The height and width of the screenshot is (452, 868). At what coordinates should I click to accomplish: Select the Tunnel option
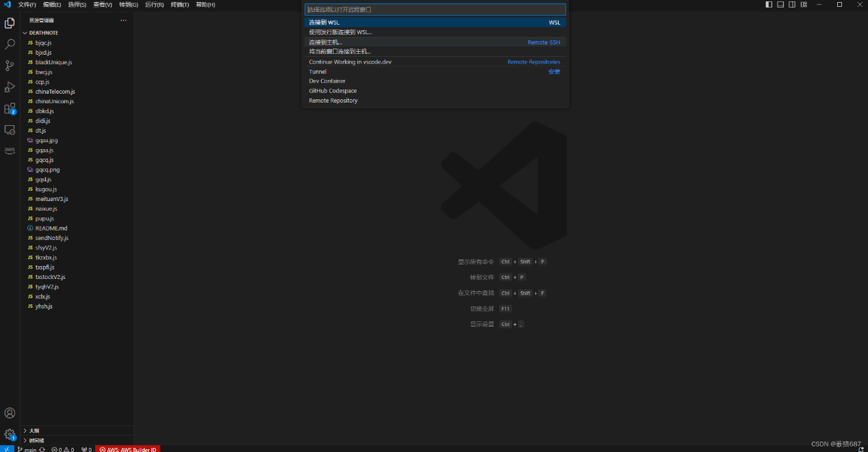tap(435, 72)
